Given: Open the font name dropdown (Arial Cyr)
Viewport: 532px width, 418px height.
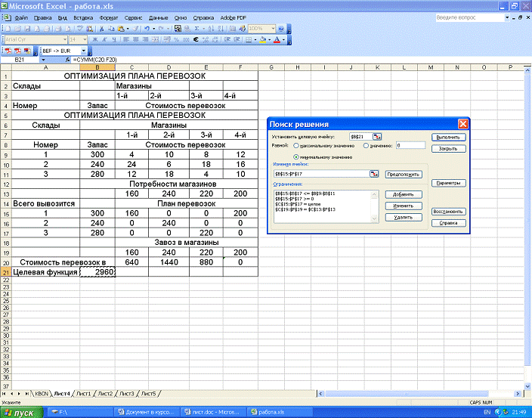Looking at the screenshot, I should (63, 39).
